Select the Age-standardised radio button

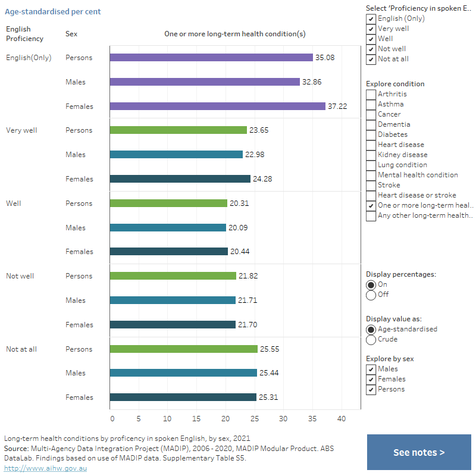(x=371, y=329)
